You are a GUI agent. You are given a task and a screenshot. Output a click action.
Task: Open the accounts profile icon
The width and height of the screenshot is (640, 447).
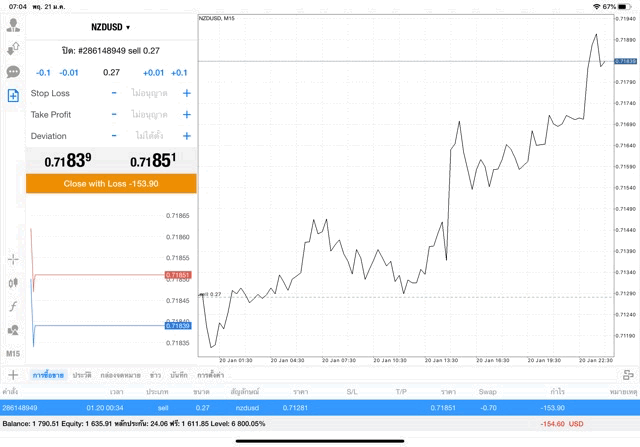coord(13,26)
